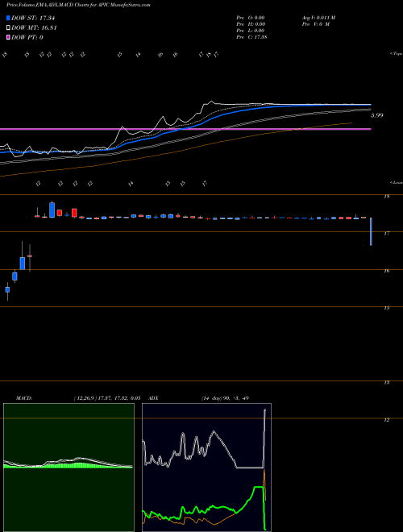403x532 pixels.
Task: Click the magenta horizontal DOW PT line
Action: [185, 129]
